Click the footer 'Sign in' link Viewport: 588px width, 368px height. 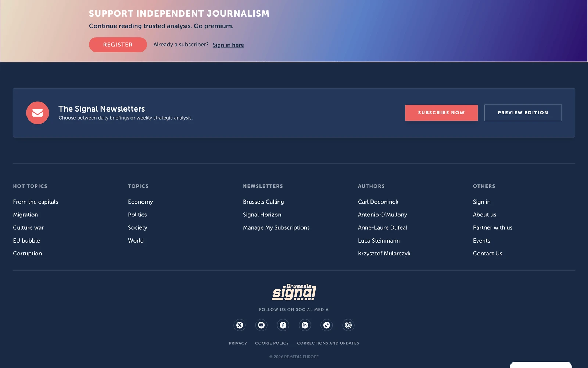(x=482, y=202)
